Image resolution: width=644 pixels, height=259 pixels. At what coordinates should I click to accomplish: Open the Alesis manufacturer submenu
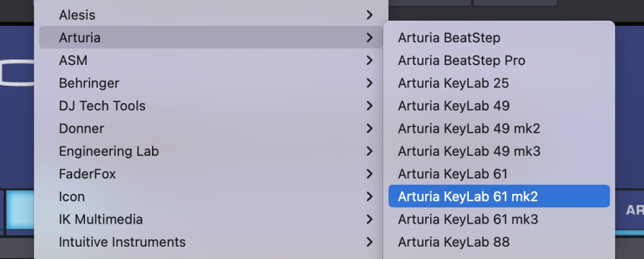76,14
